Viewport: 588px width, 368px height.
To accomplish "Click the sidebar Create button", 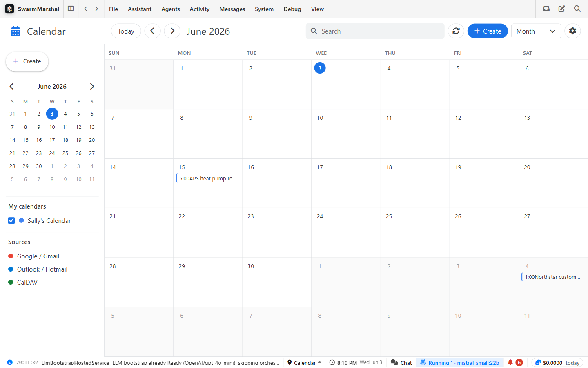I will coord(27,61).
